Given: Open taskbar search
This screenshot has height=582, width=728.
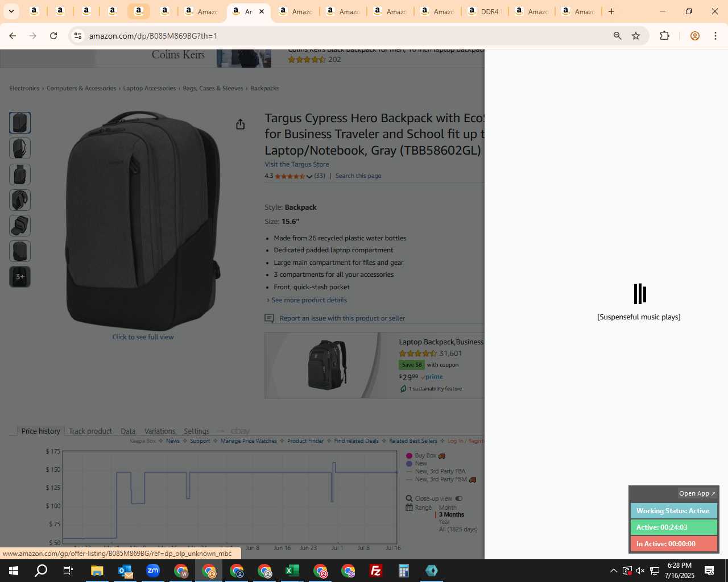Looking at the screenshot, I should [x=41, y=571].
